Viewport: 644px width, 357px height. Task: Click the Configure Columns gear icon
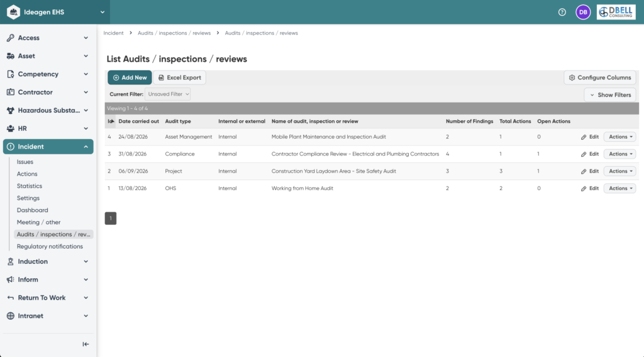click(x=572, y=77)
